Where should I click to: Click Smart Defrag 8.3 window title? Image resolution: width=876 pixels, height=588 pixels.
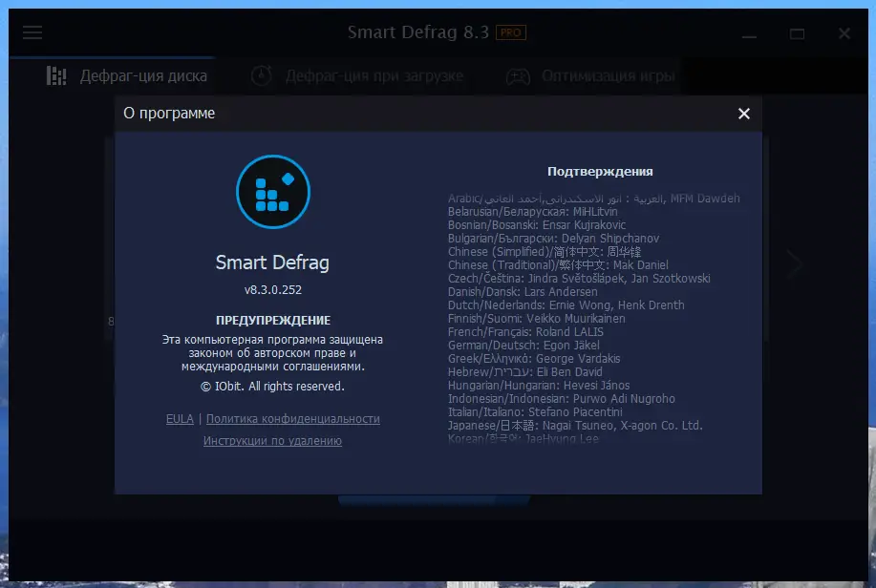pyautogui.click(x=418, y=32)
